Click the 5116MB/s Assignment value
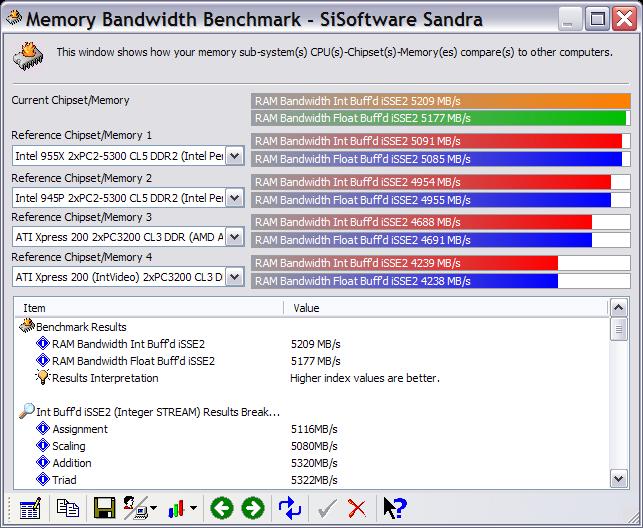 pyautogui.click(x=314, y=429)
